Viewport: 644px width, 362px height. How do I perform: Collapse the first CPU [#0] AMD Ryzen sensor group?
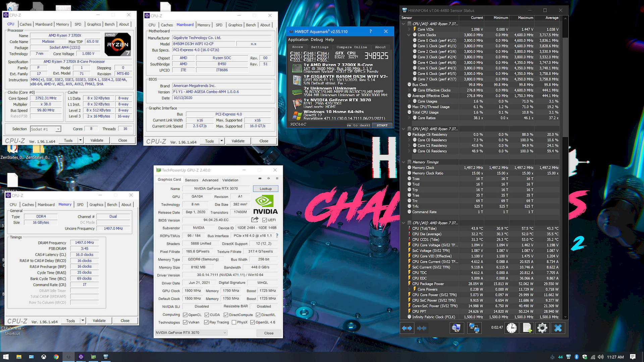[404, 24]
